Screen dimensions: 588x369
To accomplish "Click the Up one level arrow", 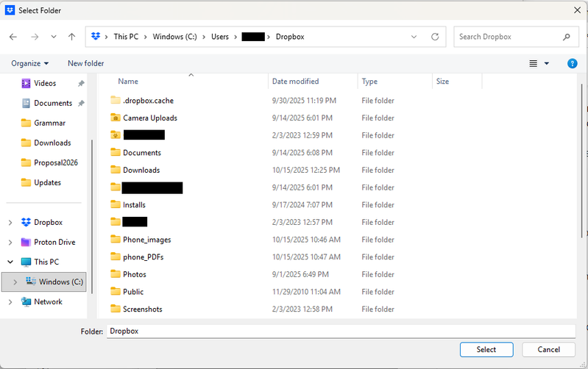I will 71,37.
